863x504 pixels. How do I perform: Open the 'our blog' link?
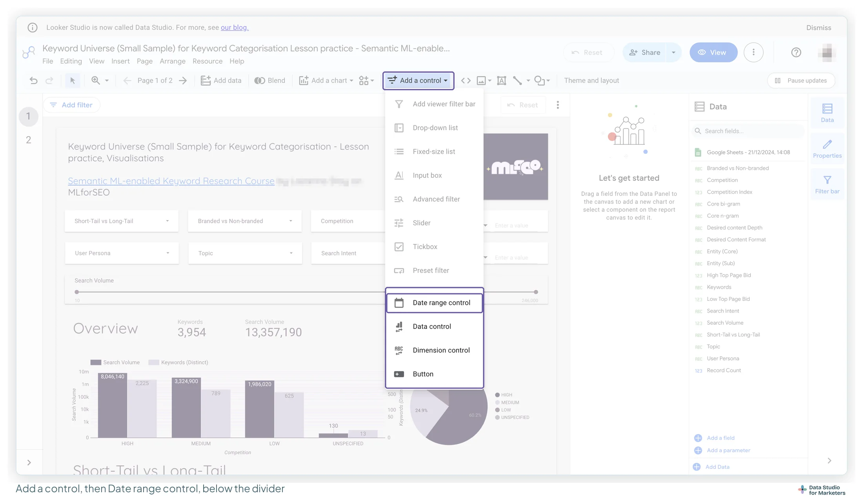click(x=235, y=27)
